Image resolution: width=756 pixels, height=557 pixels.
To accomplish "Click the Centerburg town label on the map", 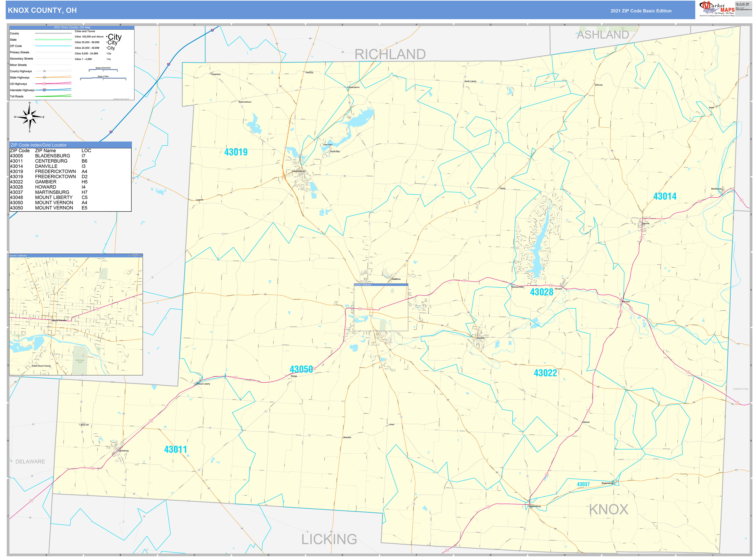I will pyautogui.click(x=123, y=451).
